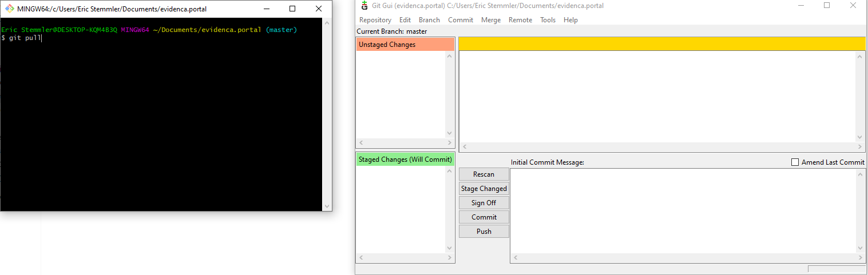
Task: Click the commit message scroll-left arrow
Action: (x=514, y=258)
